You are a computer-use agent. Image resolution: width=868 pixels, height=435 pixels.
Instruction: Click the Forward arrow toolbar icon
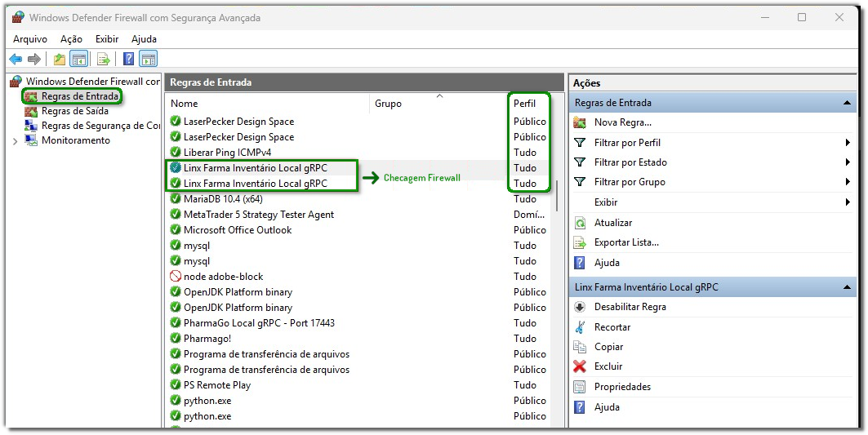[34, 59]
